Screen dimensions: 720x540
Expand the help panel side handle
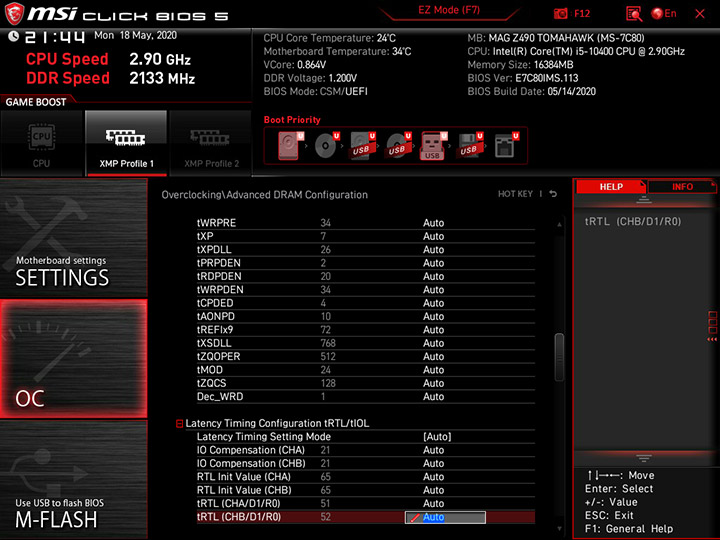pyautogui.click(x=712, y=326)
